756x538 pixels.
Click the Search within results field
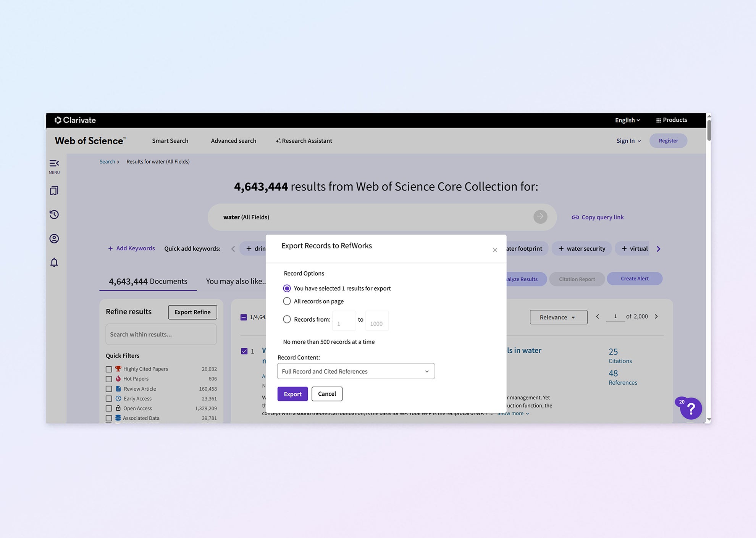[x=161, y=334]
